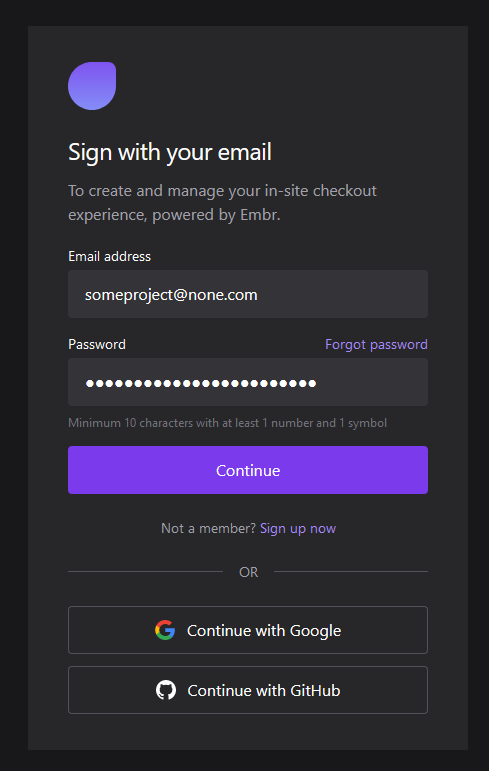
Task: Click the divider line right of OR
Action: pos(351,571)
